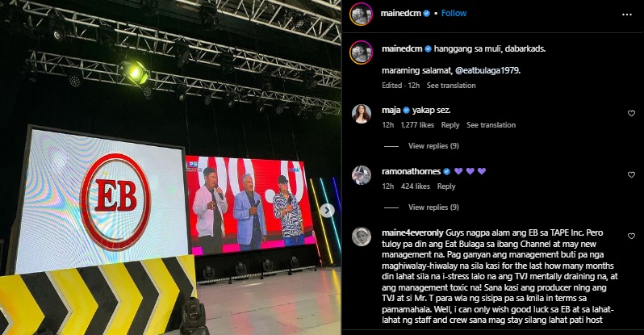View the 1,277 likes on maja's comment
Viewport: 644px width, 335px height.
point(417,125)
